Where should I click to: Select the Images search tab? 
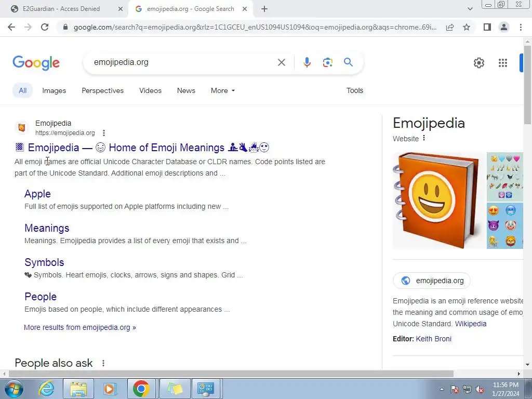tap(54, 90)
